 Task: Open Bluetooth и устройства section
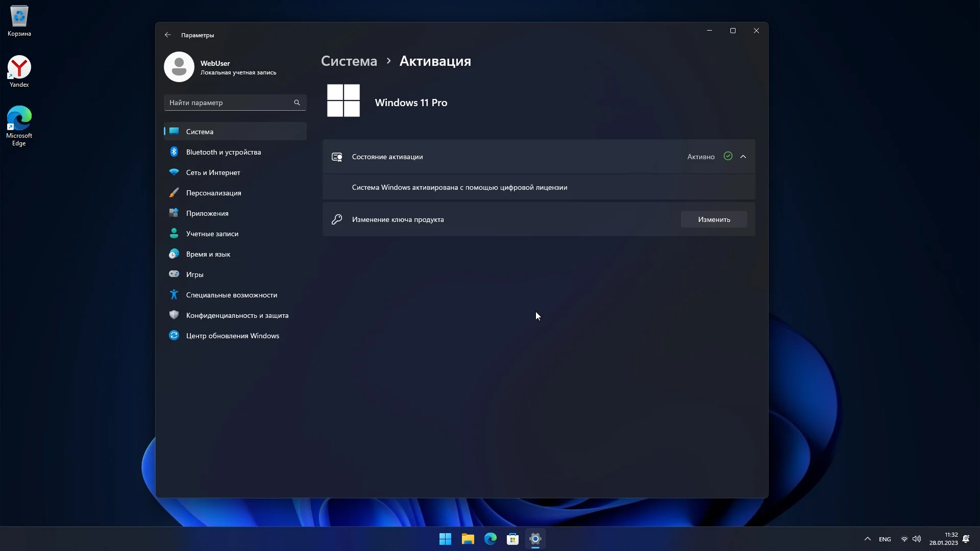pyautogui.click(x=223, y=152)
